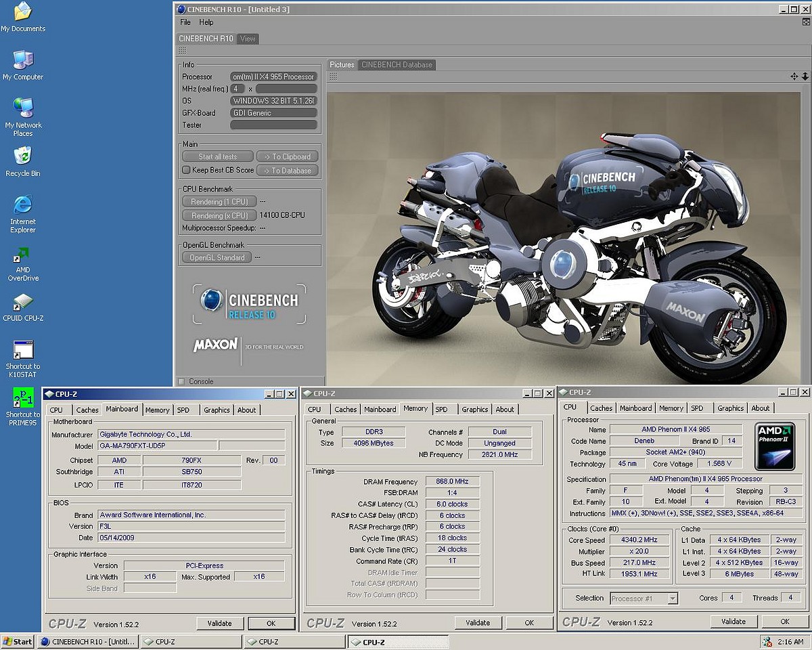
Task: Open My Computer desktop icon
Action: tap(23, 60)
